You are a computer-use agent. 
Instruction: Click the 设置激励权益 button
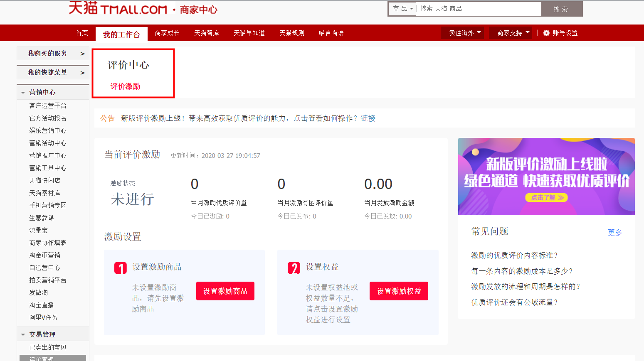click(399, 291)
